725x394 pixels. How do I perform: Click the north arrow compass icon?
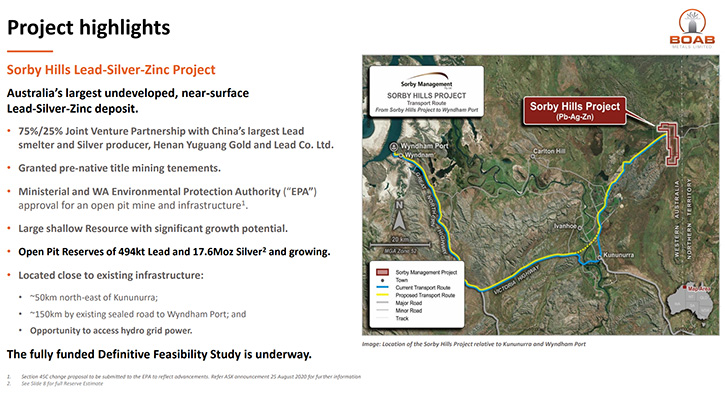pos(399,215)
